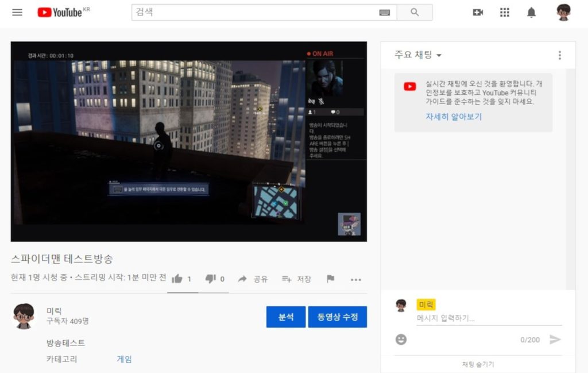Send the chat message arrow
Viewport: 588px width, 373px height.
[x=555, y=339]
